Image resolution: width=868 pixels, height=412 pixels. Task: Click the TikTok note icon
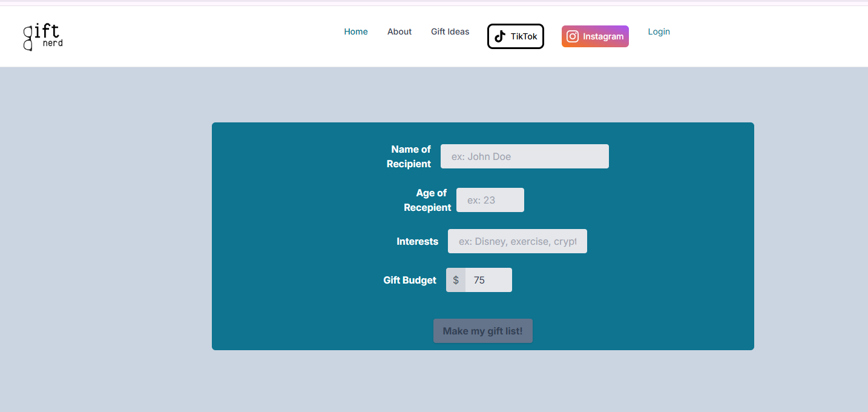(x=500, y=36)
